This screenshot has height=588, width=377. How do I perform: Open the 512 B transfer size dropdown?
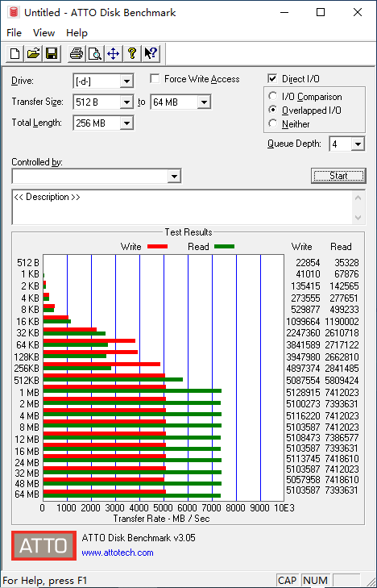click(126, 102)
